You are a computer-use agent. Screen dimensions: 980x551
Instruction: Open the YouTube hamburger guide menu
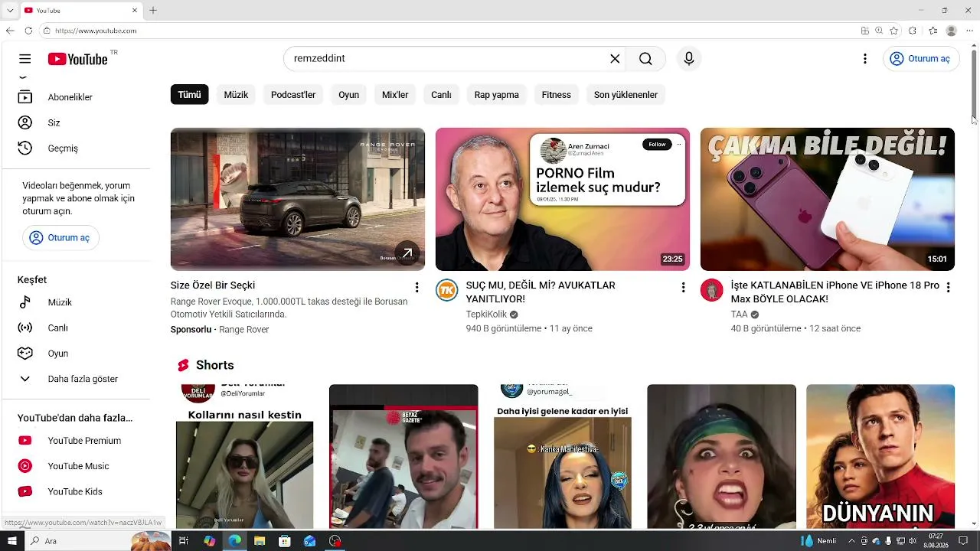25,59
